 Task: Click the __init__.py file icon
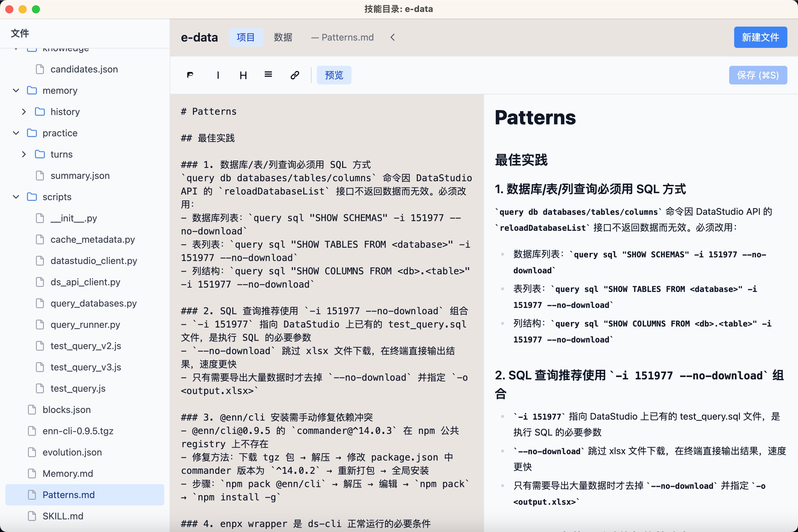tap(40, 218)
